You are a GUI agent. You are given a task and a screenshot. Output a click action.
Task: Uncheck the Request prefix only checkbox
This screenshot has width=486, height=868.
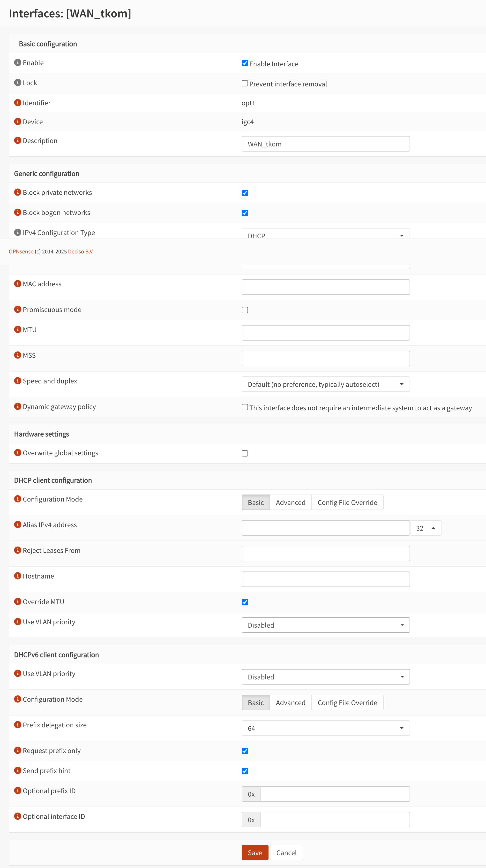[x=245, y=751]
